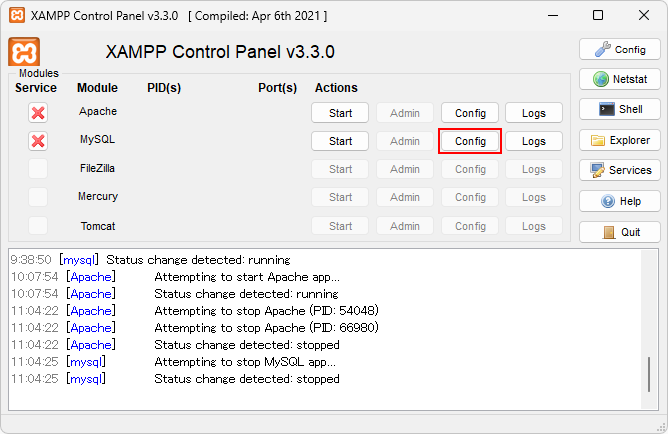
Task: Start the Apache module
Action: [x=340, y=113]
